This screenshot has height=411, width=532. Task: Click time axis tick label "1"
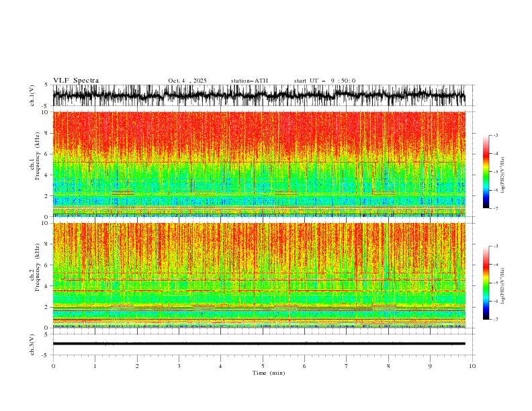(x=95, y=366)
